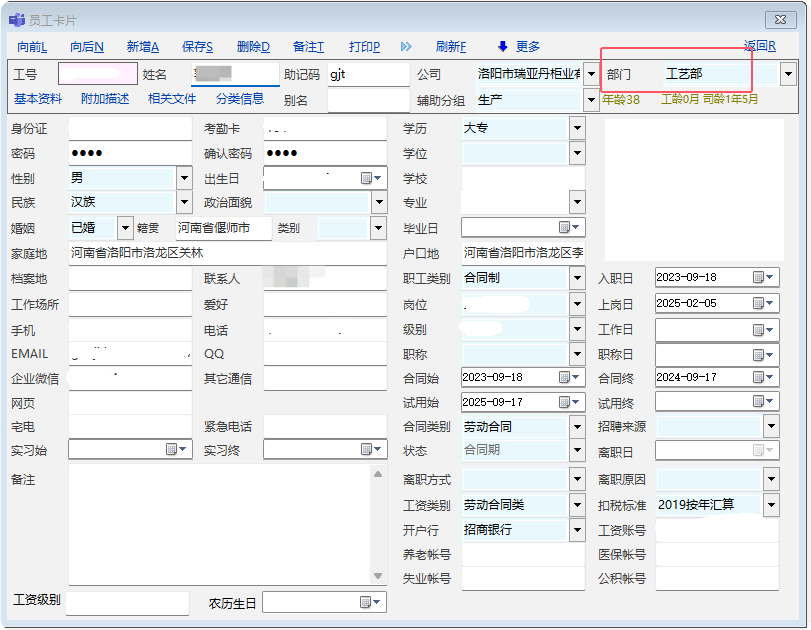Open calendar picker for 农历生日 field

(366, 602)
